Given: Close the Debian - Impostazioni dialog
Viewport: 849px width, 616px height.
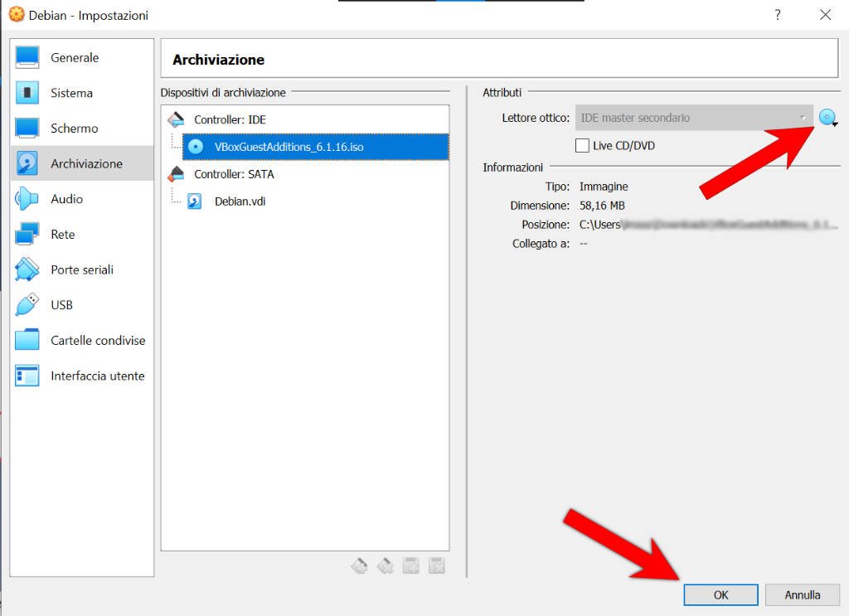Looking at the screenshot, I should point(825,15).
